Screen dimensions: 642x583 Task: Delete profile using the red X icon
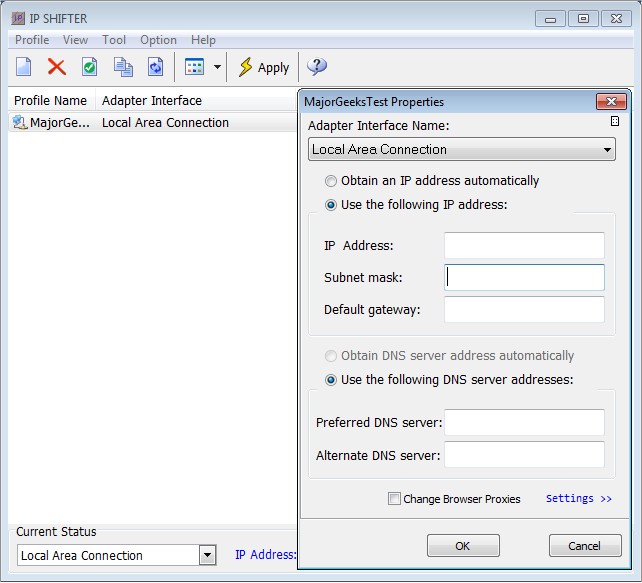(x=57, y=67)
